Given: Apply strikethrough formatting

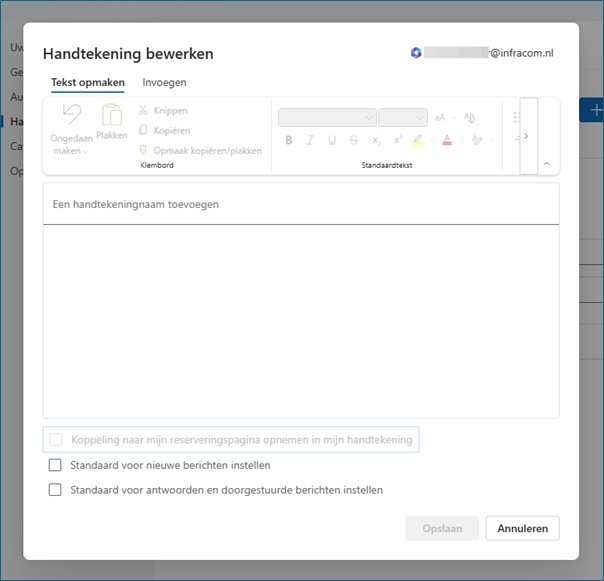Looking at the screenshot, I should click(x=354, y=141).
